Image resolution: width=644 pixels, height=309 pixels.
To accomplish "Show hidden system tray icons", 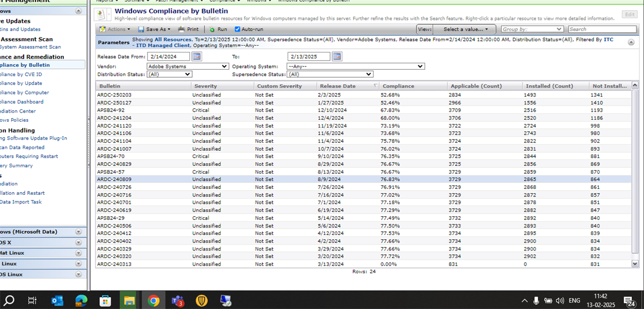I will click(524, 300).
